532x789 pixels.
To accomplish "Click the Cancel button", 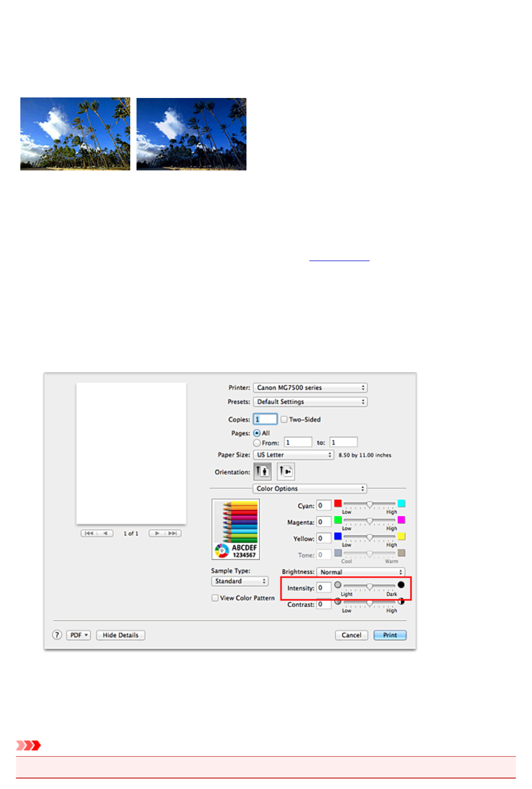I will point(351,635).
